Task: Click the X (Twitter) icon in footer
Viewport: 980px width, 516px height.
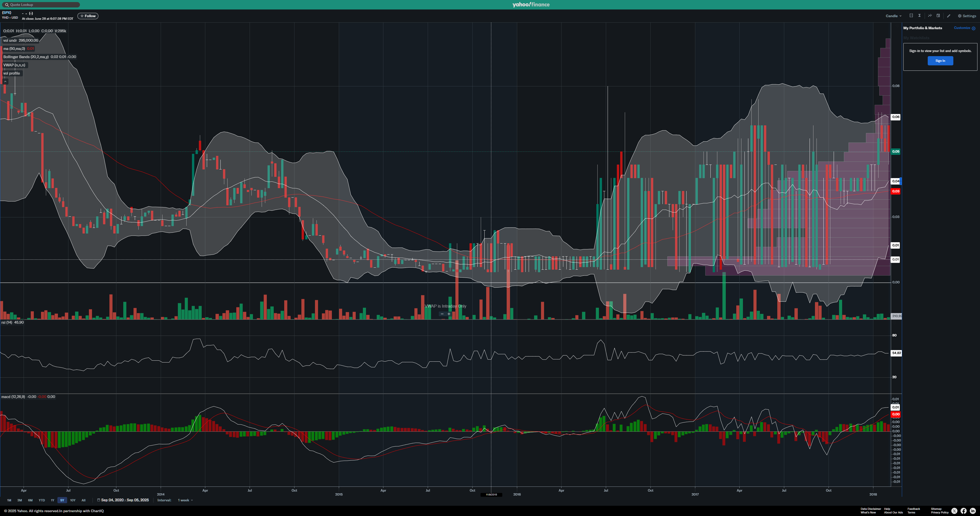Action: 954,511
